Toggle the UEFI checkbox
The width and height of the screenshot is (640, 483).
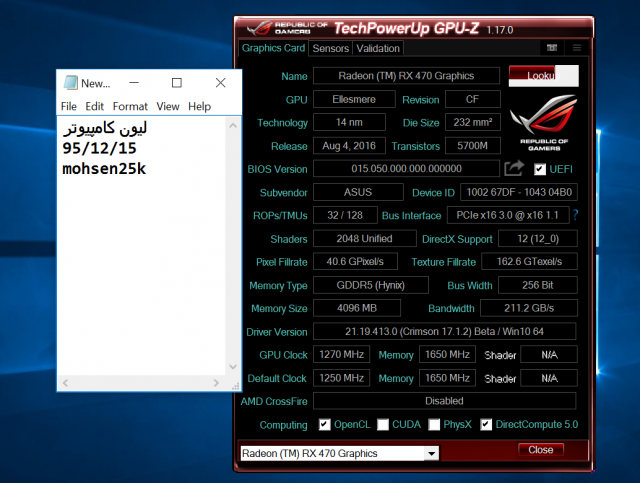pos(540,169)
